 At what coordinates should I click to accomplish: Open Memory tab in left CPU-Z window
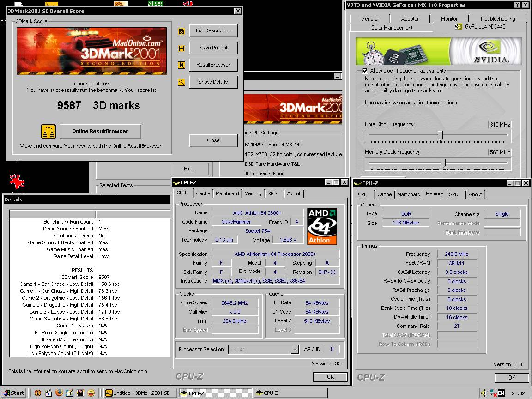click(253, 193)
